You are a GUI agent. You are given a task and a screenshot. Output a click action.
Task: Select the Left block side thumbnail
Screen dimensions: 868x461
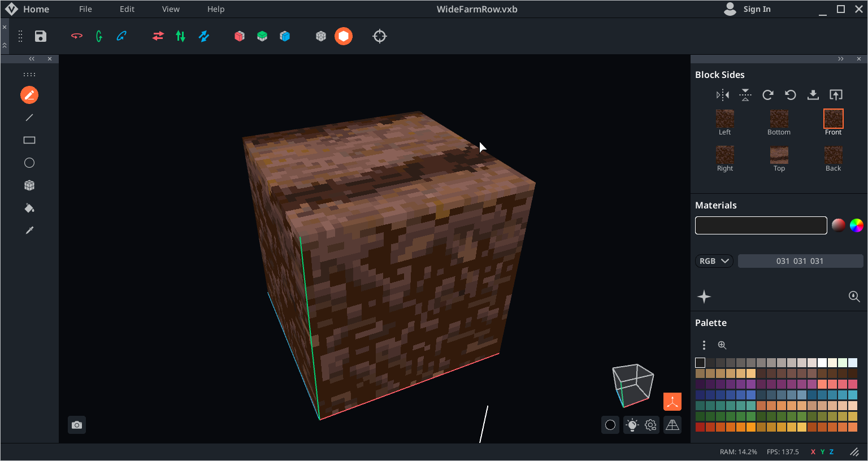725,119
